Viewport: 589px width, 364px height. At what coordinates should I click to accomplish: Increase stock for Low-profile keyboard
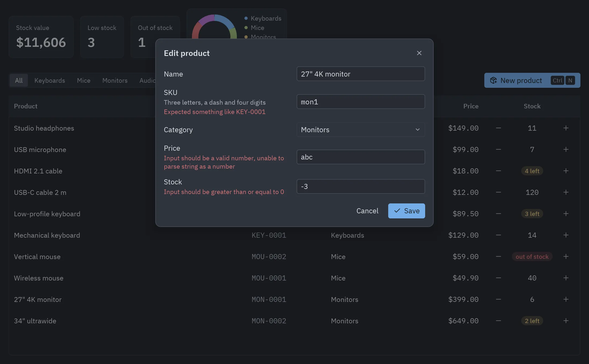pos(566,214)
